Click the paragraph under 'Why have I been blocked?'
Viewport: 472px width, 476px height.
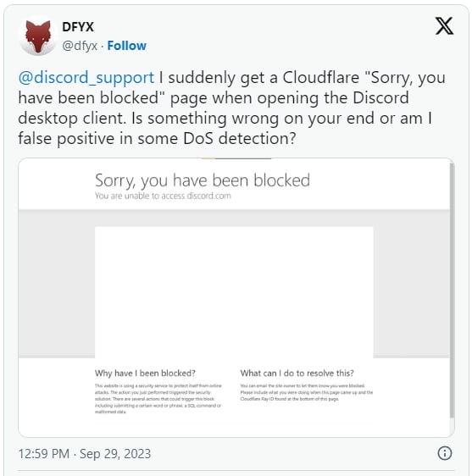tap(158, 399)
